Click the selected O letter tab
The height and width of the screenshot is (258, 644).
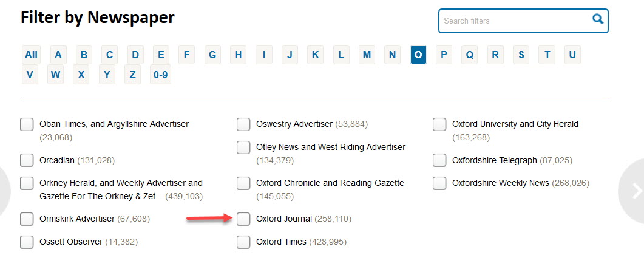pos(418,55)
